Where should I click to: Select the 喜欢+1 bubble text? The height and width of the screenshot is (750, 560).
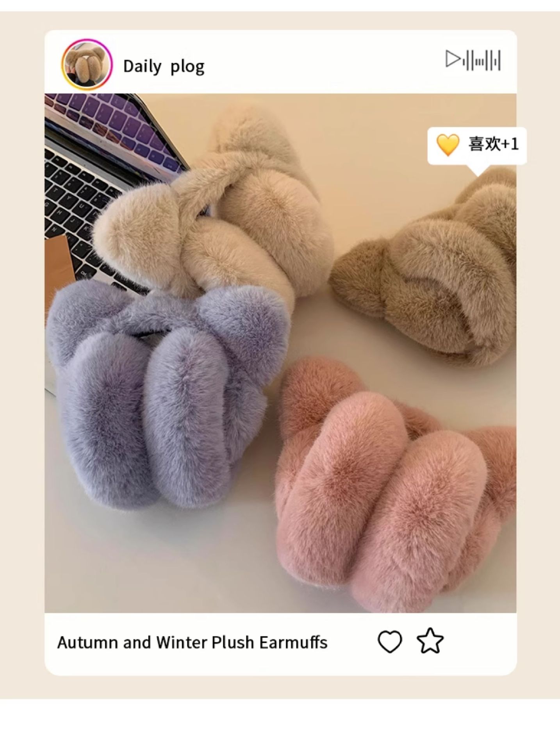coord(494,144)
